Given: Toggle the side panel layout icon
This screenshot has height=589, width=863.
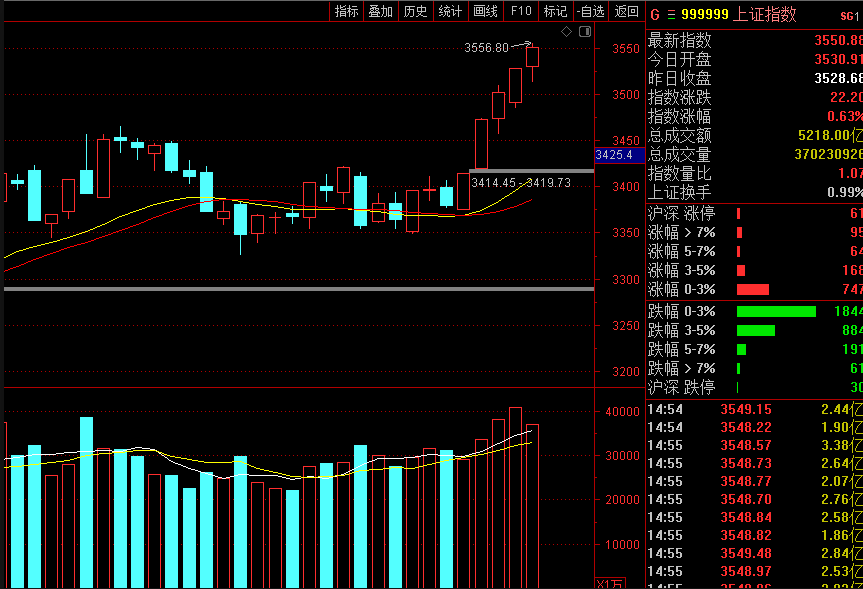Looking at the screenshot, I should [x=585, y=32].
